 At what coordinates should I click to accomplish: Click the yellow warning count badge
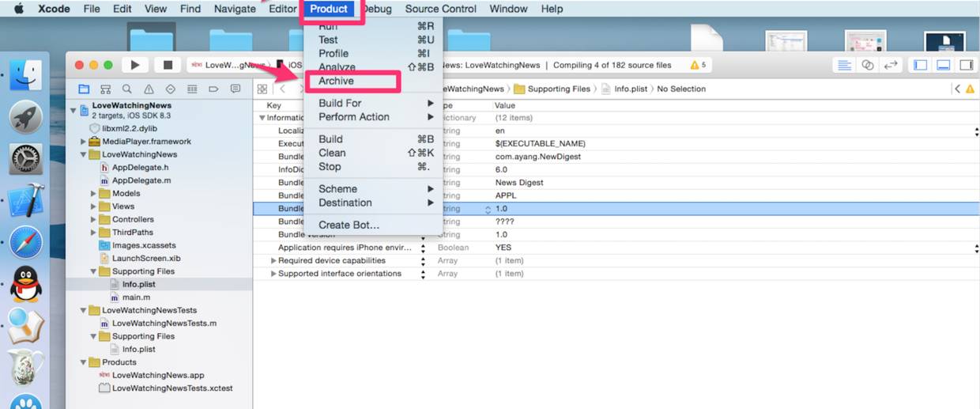pyautogui.click(x=699, y=65)
